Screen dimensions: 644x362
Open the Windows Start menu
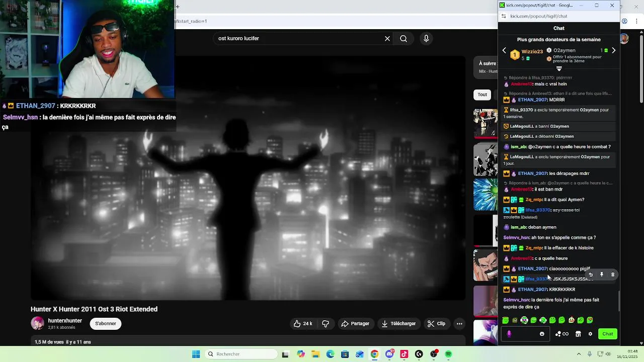196,354
